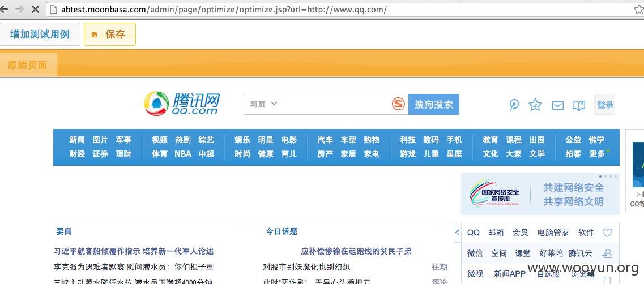Click the browser forward arrow
644x284 pixels.
click(x=19, y=9)
